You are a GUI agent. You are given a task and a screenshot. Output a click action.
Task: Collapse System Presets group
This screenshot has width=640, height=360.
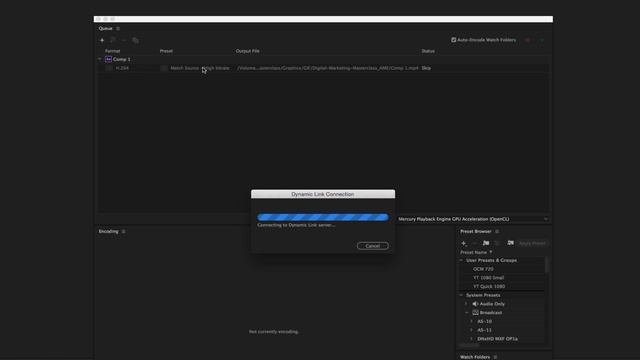click(x=462, y=295)
